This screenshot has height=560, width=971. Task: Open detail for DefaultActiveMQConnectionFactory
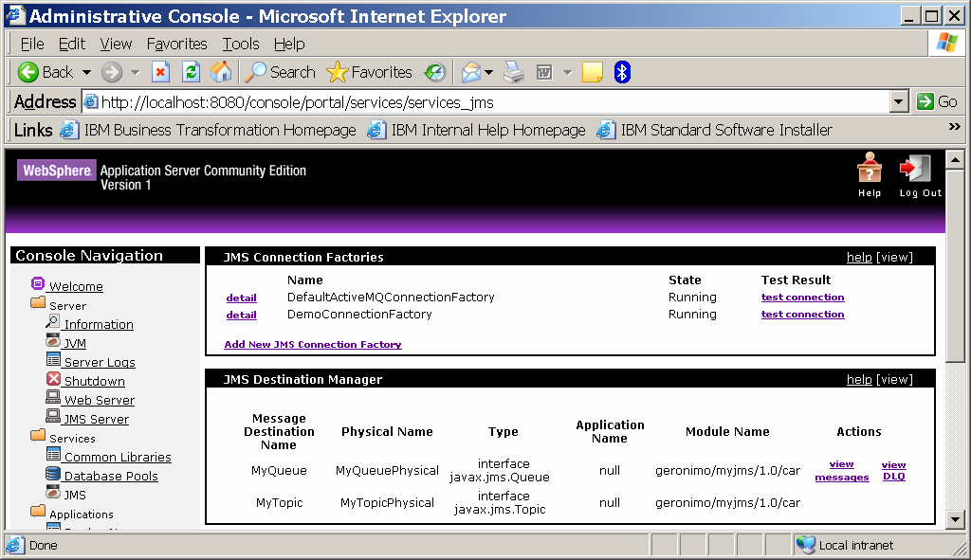241,298
